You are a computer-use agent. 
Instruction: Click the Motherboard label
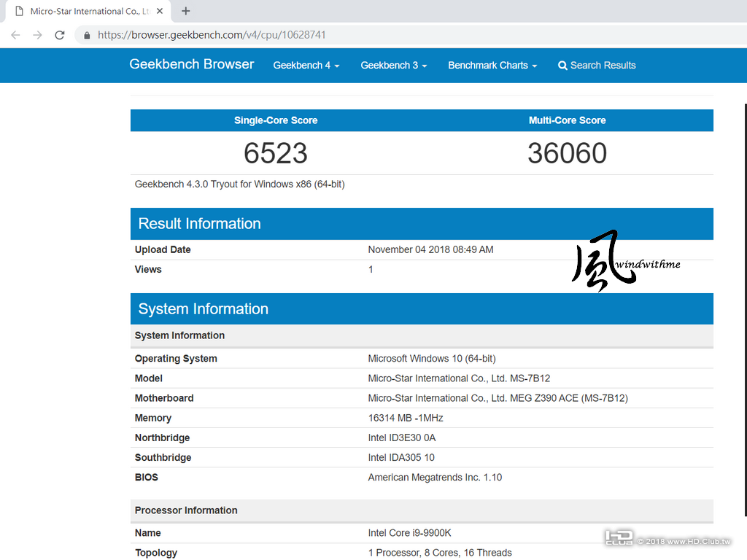(x=164, y=398)
